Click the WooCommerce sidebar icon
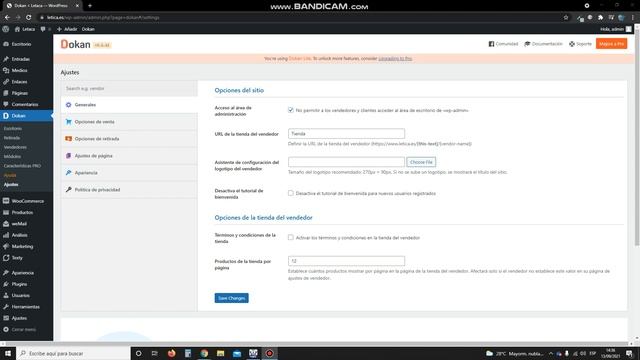Screen dimensions: 640x360 [6, 201]
